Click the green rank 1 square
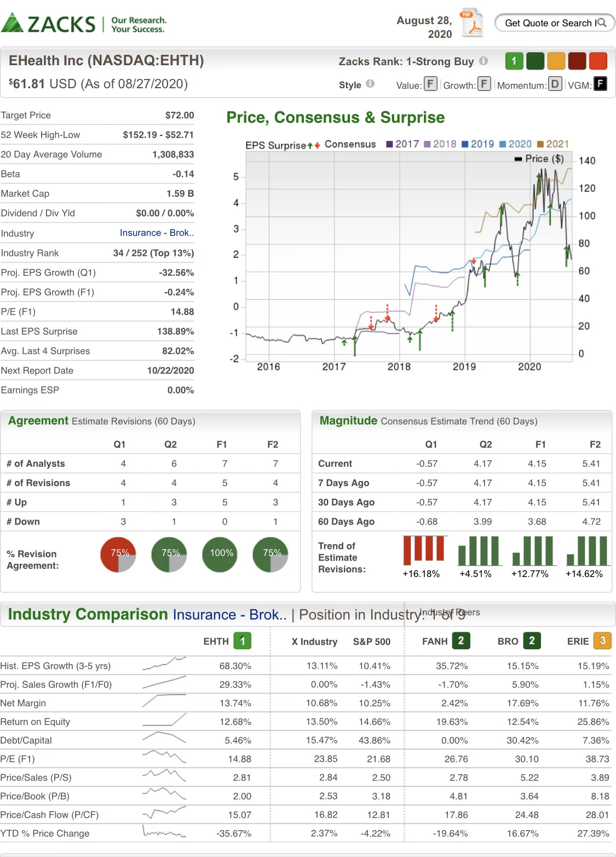This screenshot has width=616, height=857. coord(514,61)
